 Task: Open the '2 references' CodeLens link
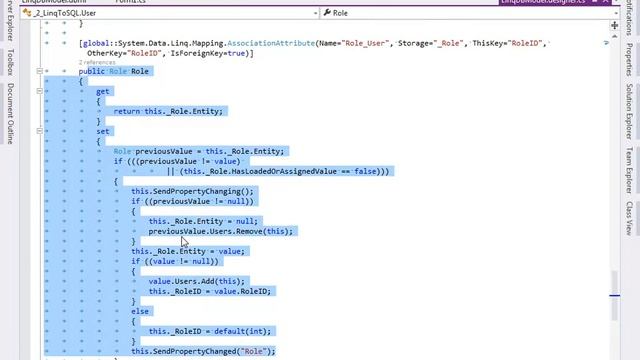pyautogui.click(x=97, y=62)
